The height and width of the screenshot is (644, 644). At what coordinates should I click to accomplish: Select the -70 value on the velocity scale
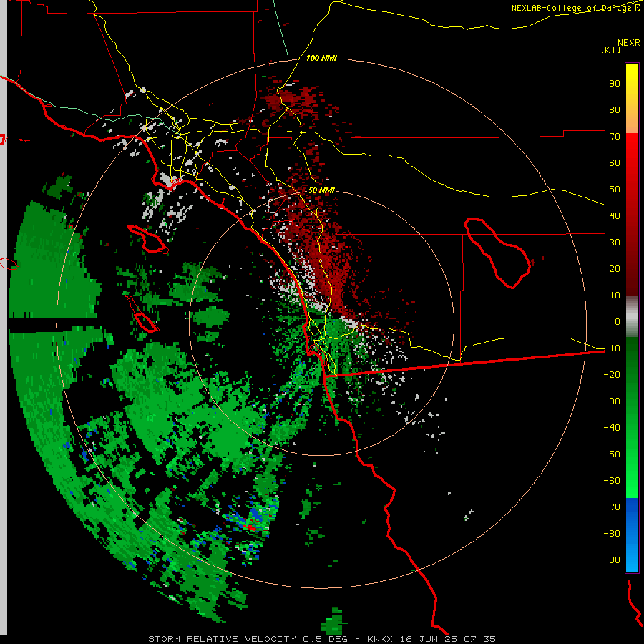click(612, 507)
